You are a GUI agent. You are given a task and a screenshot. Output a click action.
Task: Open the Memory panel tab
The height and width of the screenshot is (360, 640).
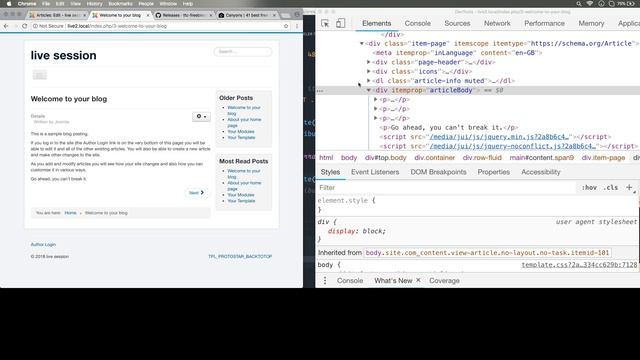pyautogui.click(x=591, y=23)
